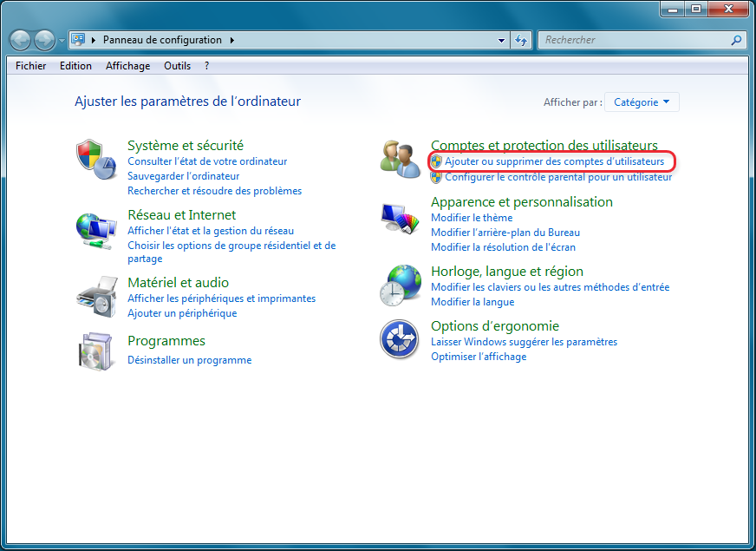Open the Catégorie view dropdown

(642, 102)
